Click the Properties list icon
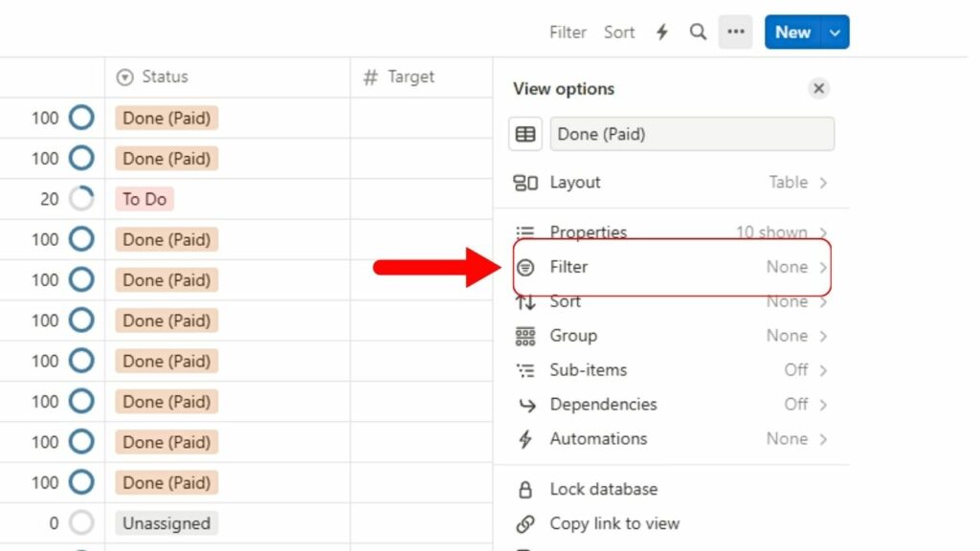The width and height of the screenshot is (980, 551). pyautogui.click(x=524, y=231)
